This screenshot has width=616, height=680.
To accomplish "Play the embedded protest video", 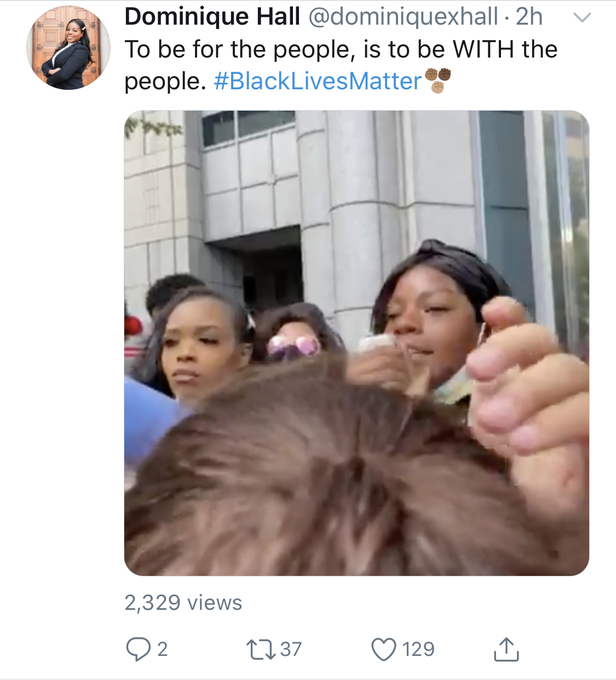I will pos(356,343).
